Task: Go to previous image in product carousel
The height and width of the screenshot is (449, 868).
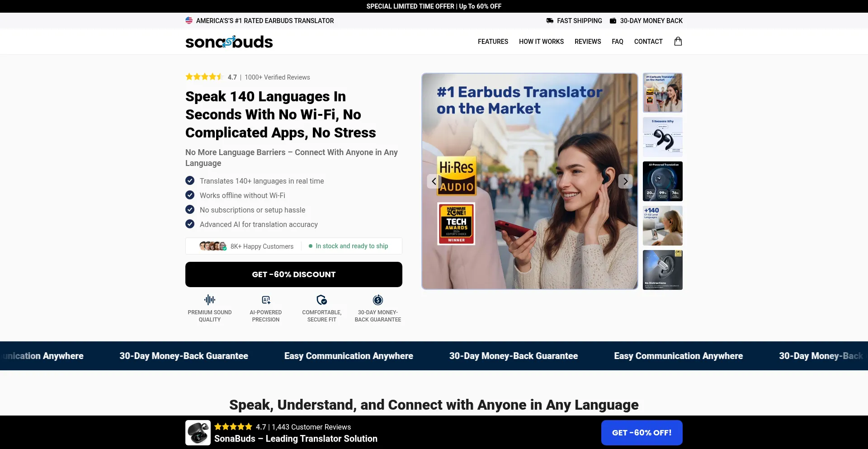Action: point(434,181)
